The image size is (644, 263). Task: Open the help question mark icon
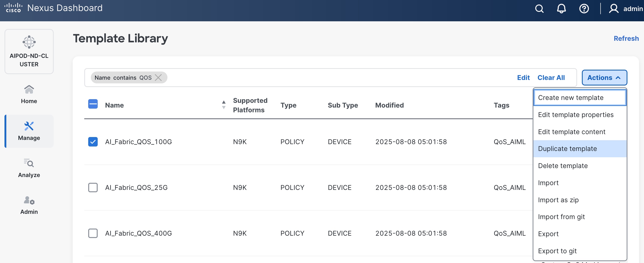pyautogui.click(x=584, y=9)
